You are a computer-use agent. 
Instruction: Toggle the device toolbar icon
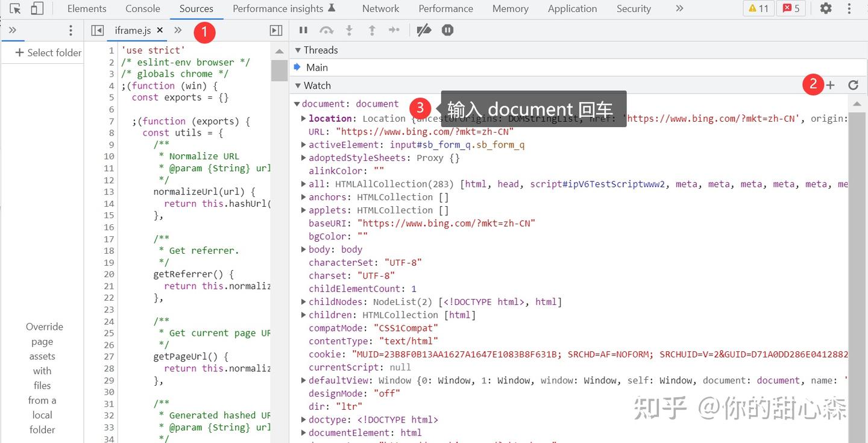(37, 8)
